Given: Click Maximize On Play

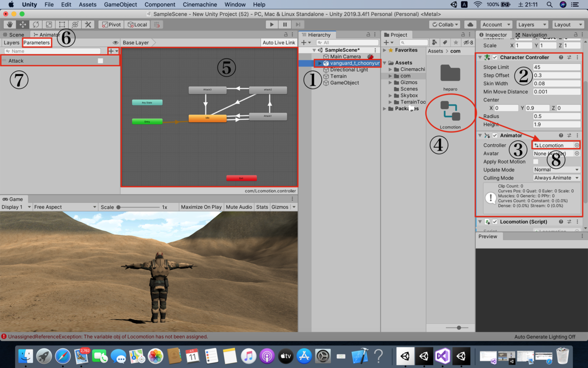Looking at the screenshot, I should pyautogui.click(x=201, y=207).
